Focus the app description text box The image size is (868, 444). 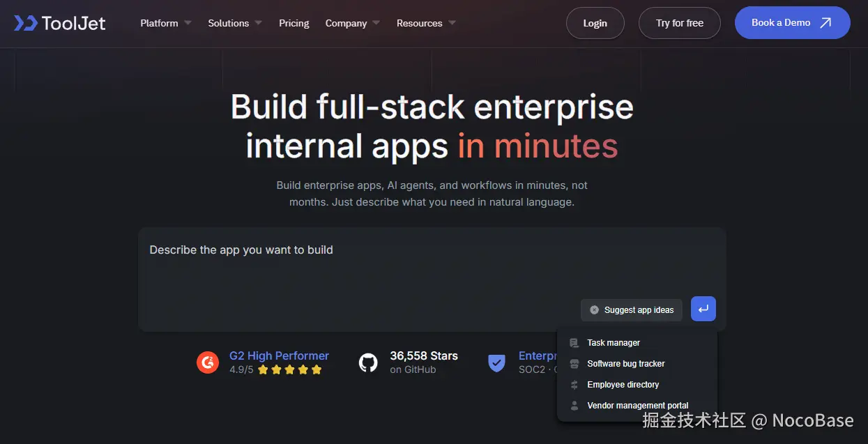pos(432,279)
